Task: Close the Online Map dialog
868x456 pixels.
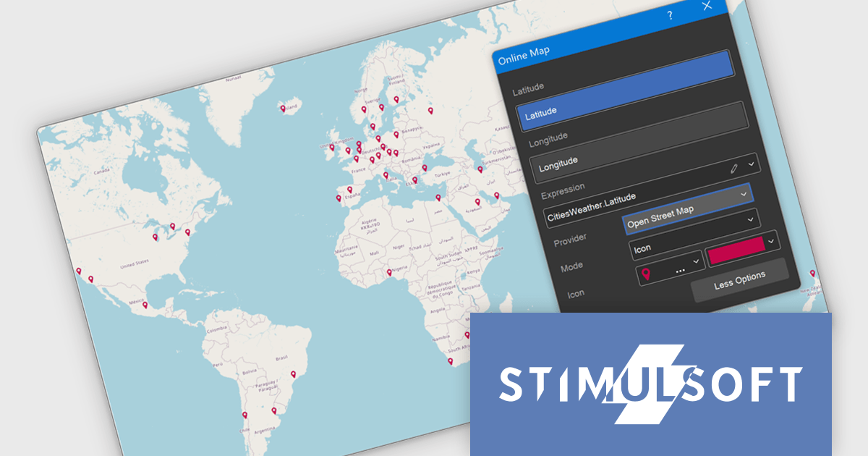Action: pyautogui.click(x=707, y=6)
